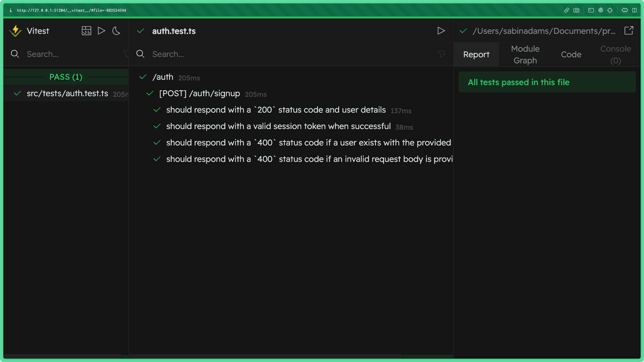Image resolution: width=644 pixels, height=362 pixels.
Task: Open the Code tab
Action: pos(571,54)
